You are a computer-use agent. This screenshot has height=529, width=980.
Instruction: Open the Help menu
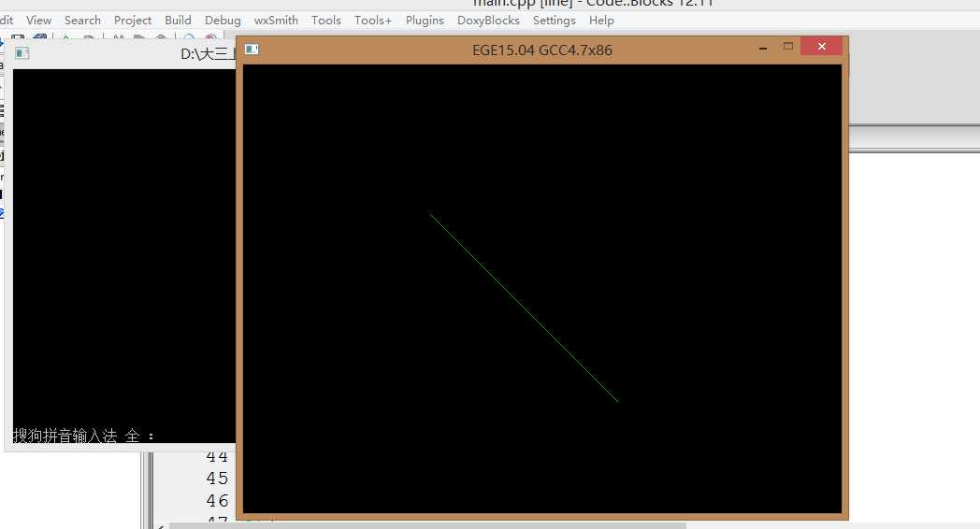point(601,21)
